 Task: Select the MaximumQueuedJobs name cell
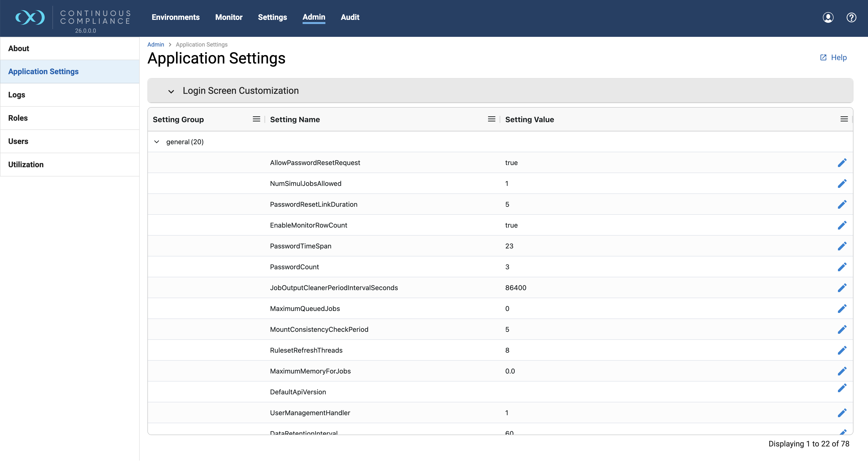[x=305, y=309]
